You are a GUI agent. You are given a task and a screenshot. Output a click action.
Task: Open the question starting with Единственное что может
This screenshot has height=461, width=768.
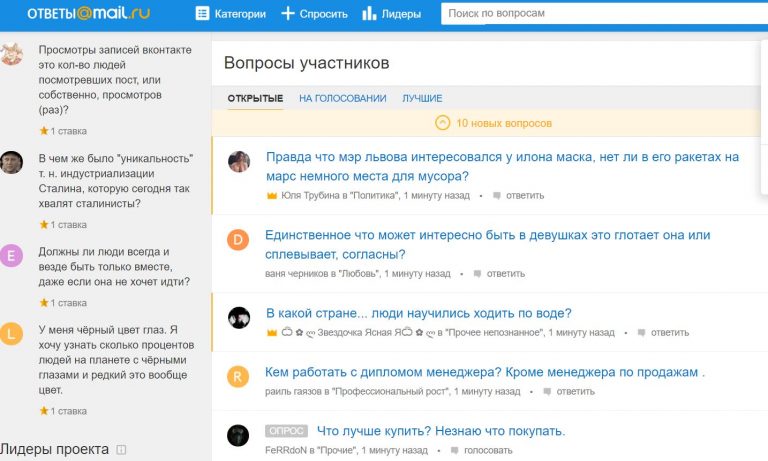pos(488,244)
